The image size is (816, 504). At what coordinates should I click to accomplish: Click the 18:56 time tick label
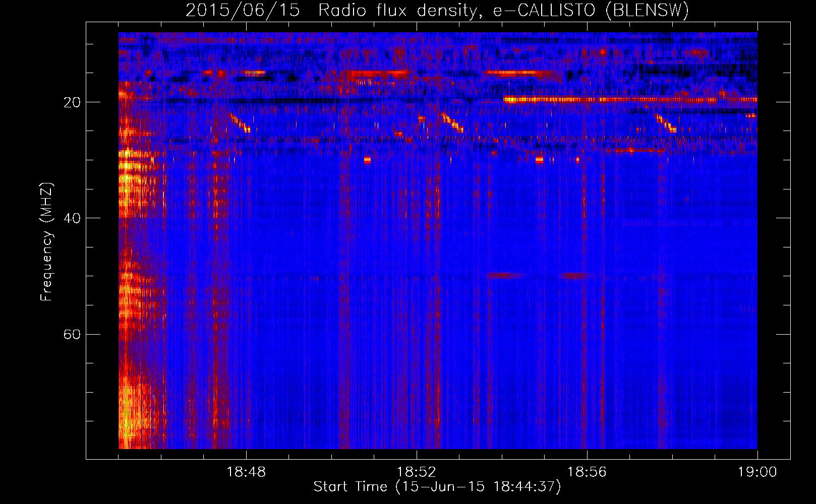pos(587,472)
